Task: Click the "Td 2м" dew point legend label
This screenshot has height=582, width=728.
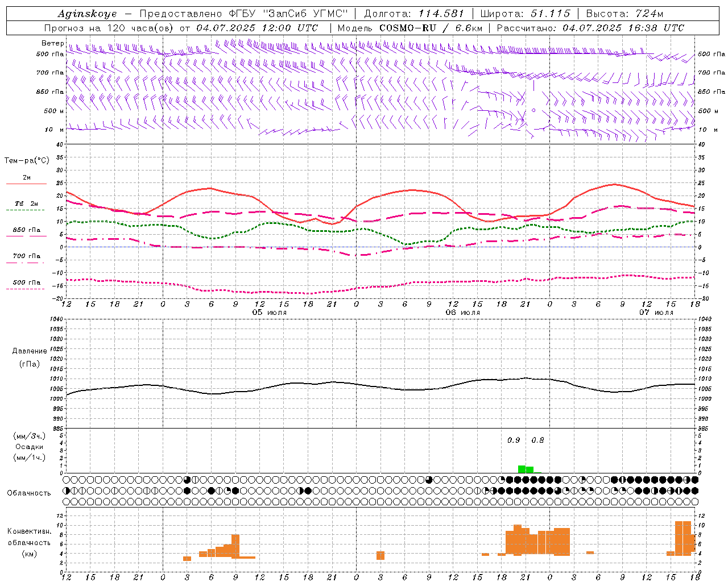Action: tap(27, 203)
